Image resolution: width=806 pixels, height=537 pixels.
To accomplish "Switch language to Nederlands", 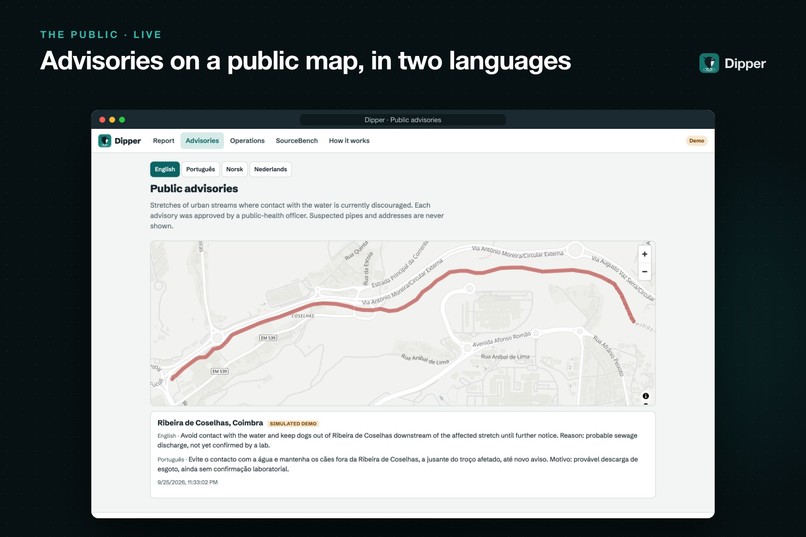I will (x=270, y=169).
